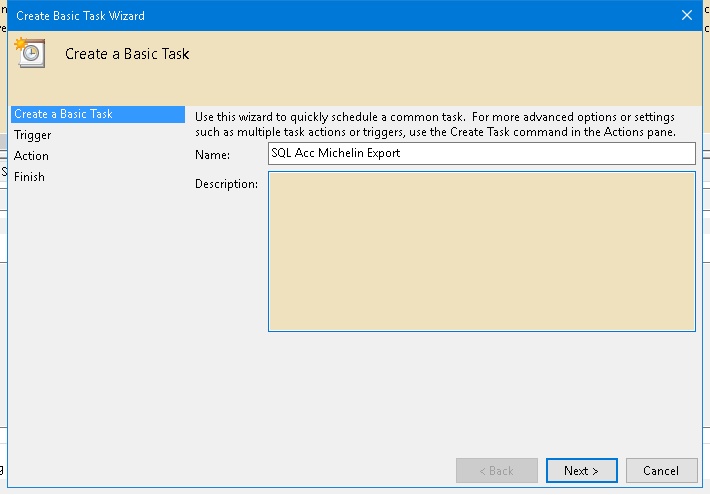This screenshot has width=710, height=495.
Task: Jump to the Finish step in sidebar
Action: [30, 177]
